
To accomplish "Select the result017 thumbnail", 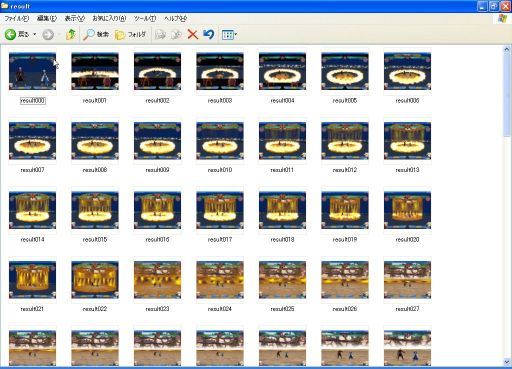I will tap(220, 210).
